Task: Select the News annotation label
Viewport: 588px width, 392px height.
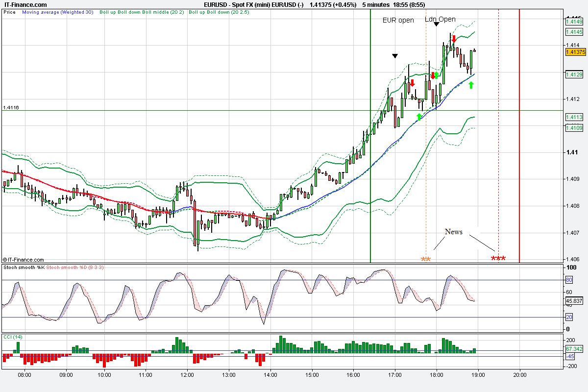Action: click(453, 232)
